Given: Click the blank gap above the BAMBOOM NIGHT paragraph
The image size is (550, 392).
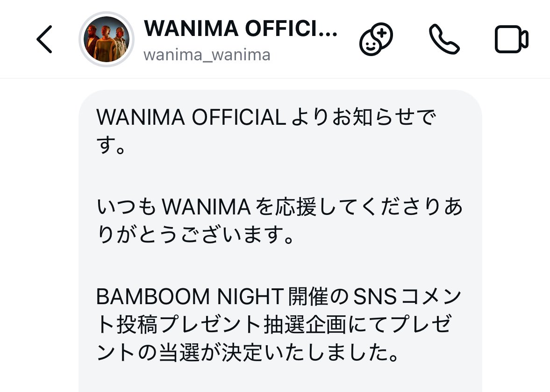Looking at the screenshot, I should (x=280, y=266).
